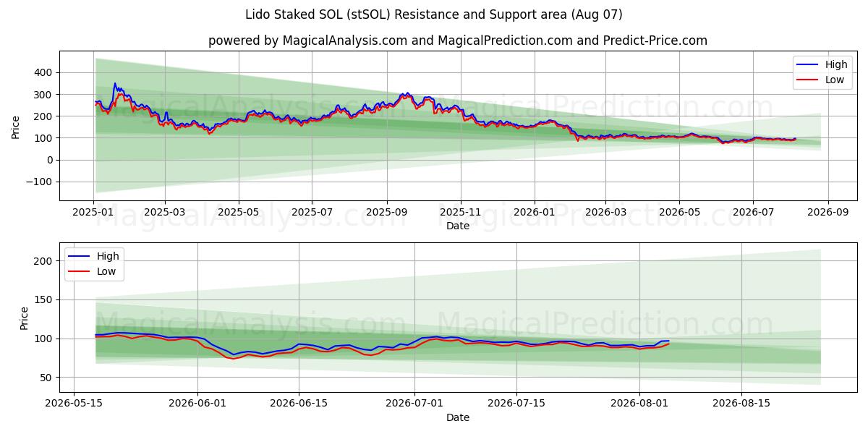868x434 pixels.
Task: Click the '200' y-axis tick in the top chart
Action: point(44,116)
